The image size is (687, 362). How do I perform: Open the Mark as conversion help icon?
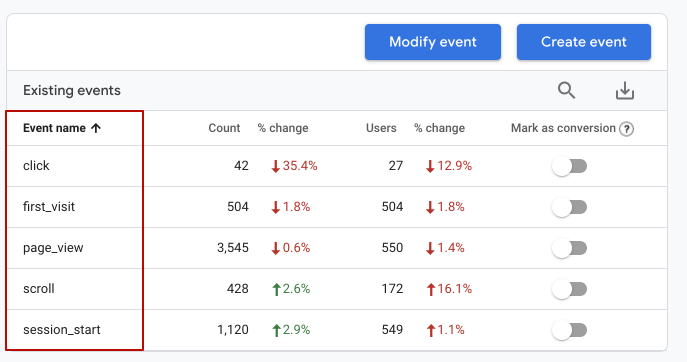tap(627, 129)
